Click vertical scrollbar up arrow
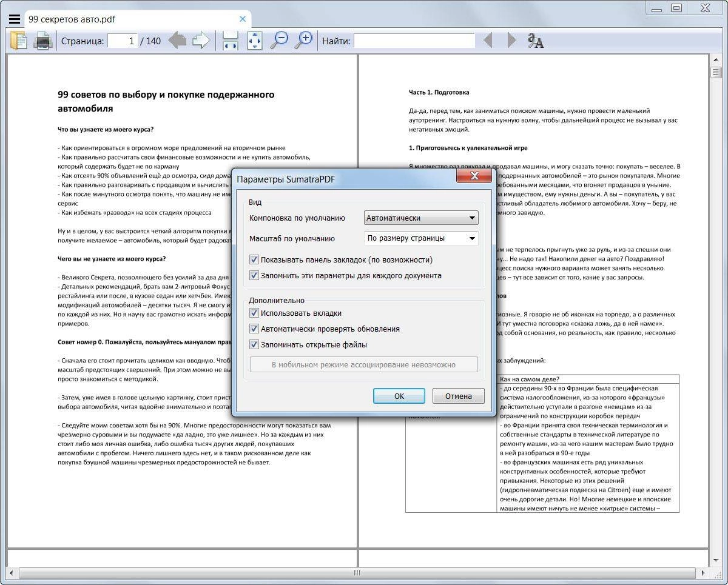 716,59
